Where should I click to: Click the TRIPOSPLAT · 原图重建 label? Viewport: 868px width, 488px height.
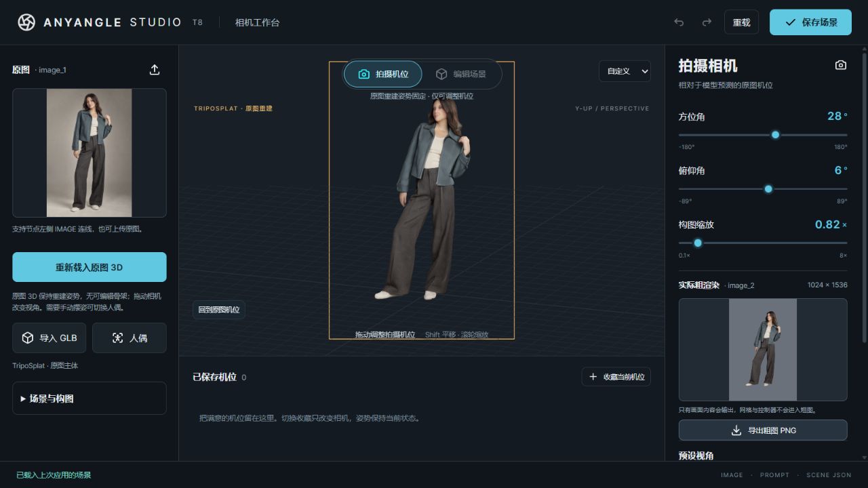tap(233, 108)
